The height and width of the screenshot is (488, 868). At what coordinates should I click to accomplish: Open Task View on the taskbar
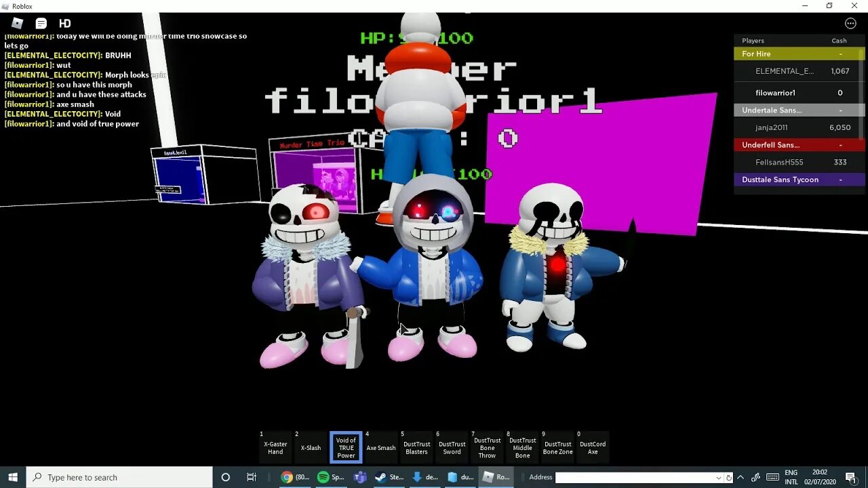point(252,477)
